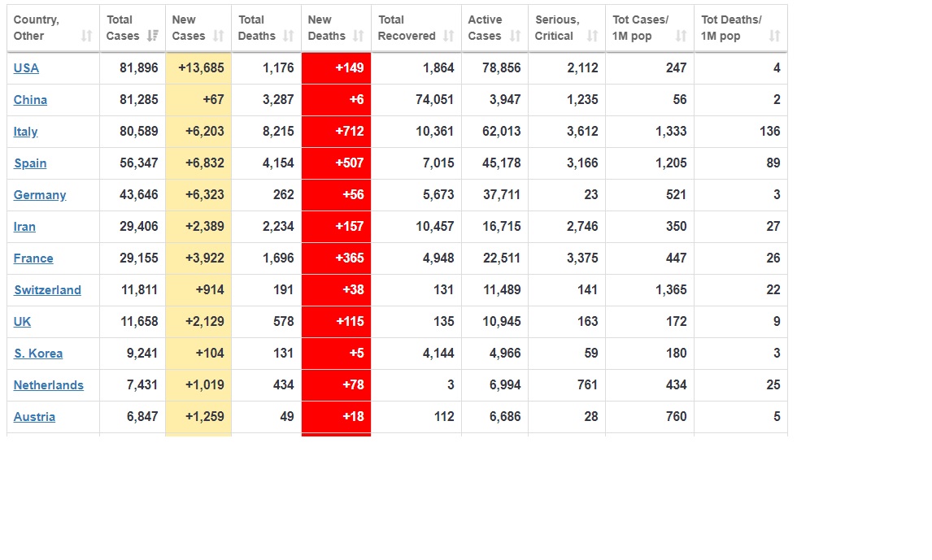Sort by New Cases column icon
Image resolution: width=932 pixels, height=560 pixels.
click(219, 37)
